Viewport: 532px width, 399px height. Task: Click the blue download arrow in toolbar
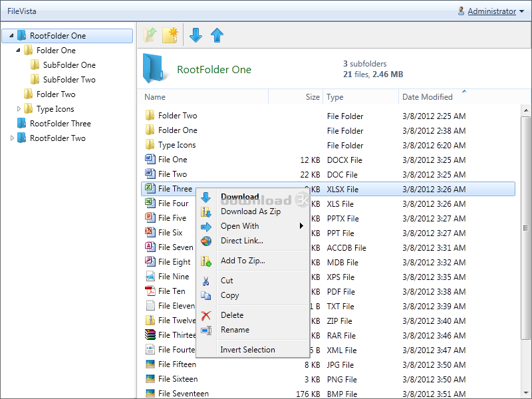[x=196, y=35]
